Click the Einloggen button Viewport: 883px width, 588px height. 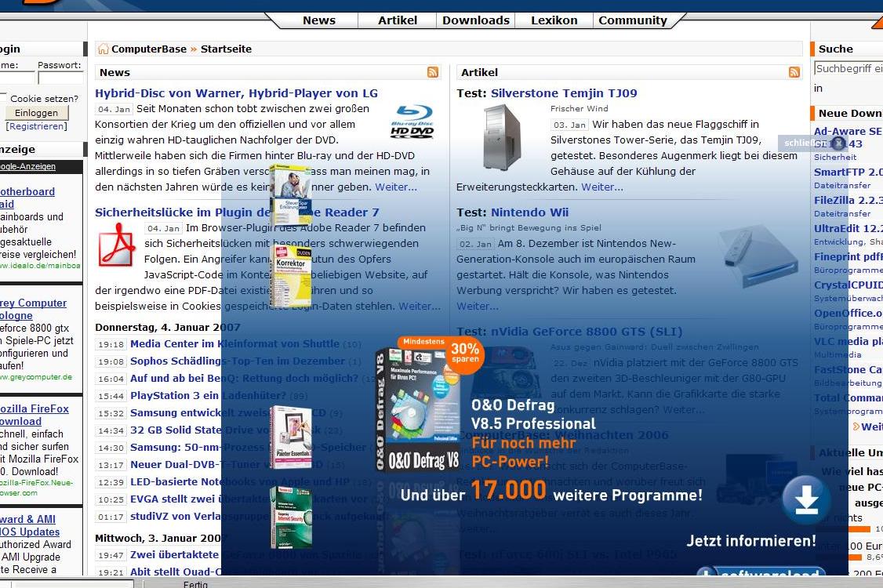pyautogui.click(x=37, y=113)
